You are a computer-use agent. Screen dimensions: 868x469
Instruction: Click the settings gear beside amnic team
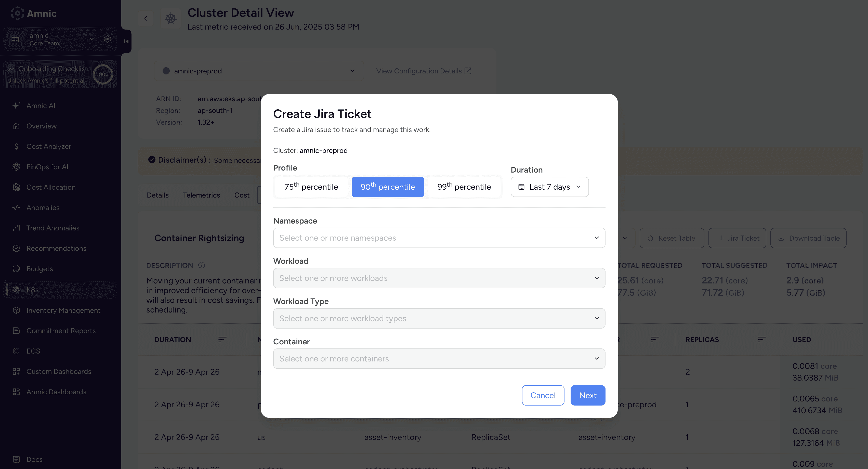pos(108,39)
